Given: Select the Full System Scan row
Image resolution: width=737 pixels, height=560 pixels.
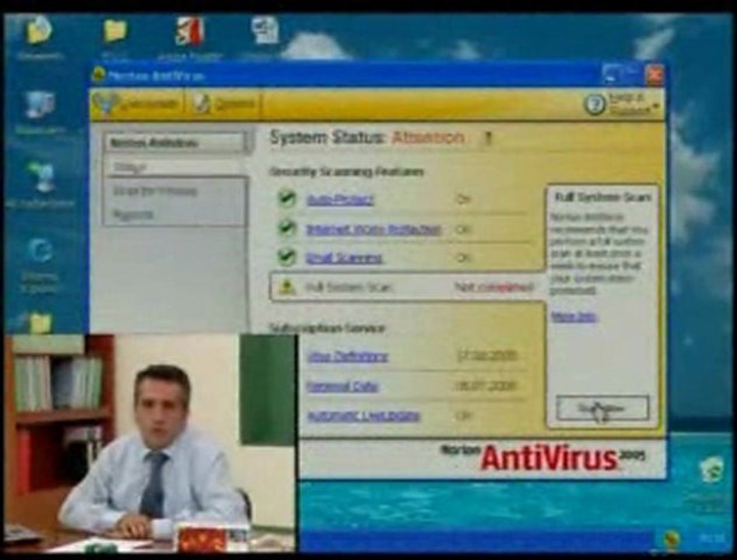Looking at the screenshot, I should pyautogui.click(x=407, y=287).
